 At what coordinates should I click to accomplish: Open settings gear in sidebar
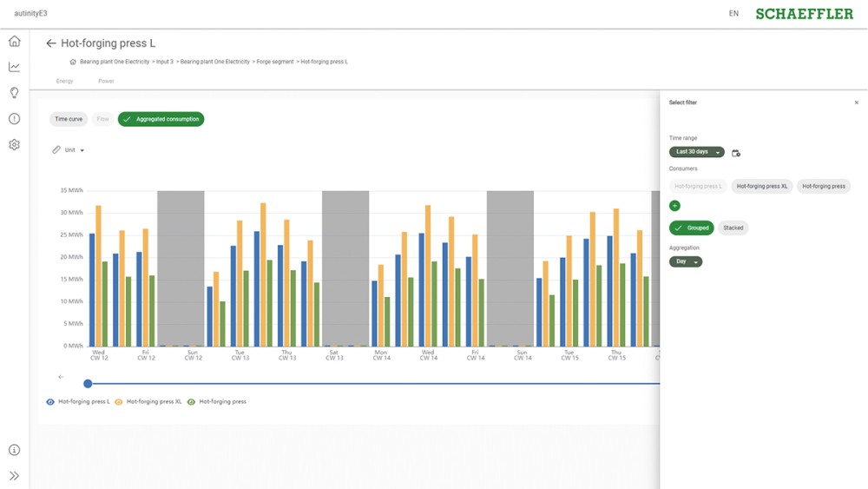point(14,145)
